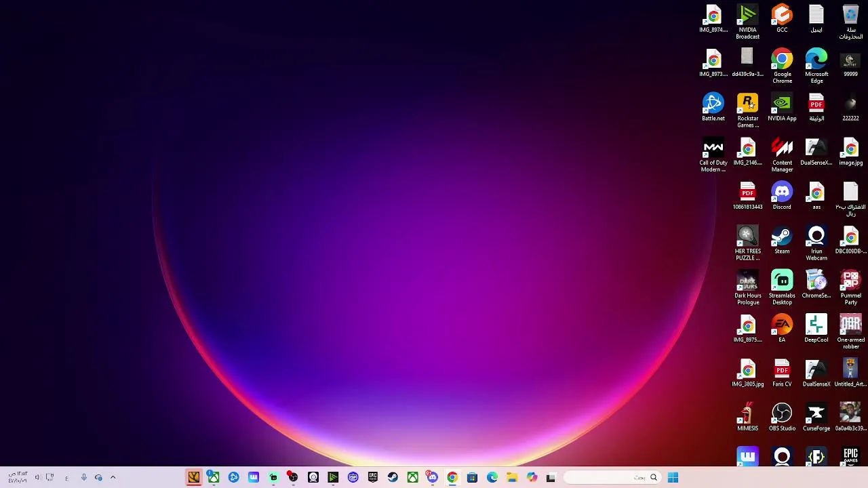Open the microphone tray icon
Image resolution: width=868 pixels, height=488 pixels.
point(83,477)
